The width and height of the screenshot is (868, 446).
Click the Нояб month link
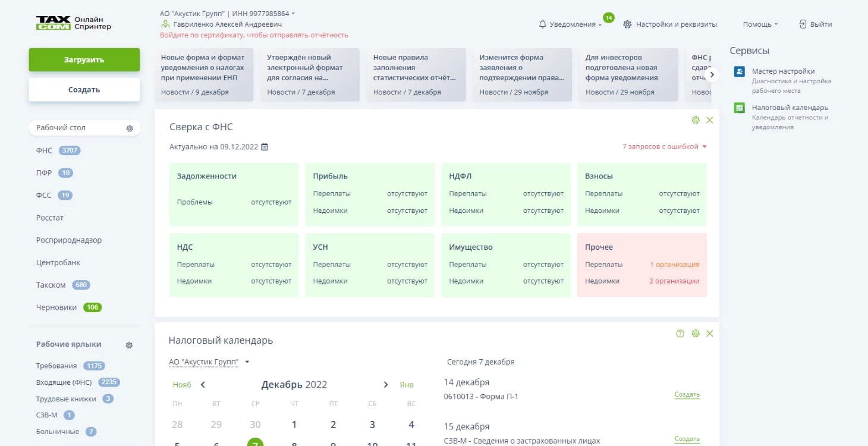pyautogui.click(x=183, y=385)
